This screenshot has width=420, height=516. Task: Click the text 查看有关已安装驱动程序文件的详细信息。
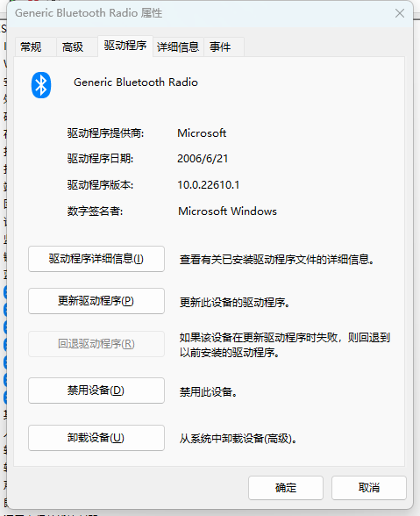[276, 260]
